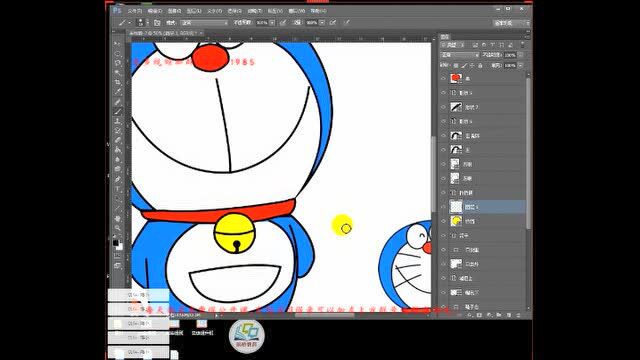Select the Path Selection tool
The image size is (640, 360).
click(118, 198)
